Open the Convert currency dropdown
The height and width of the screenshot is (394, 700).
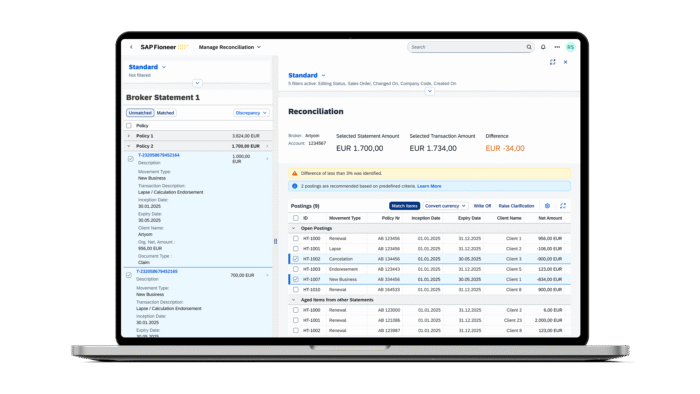click(445, 206)
